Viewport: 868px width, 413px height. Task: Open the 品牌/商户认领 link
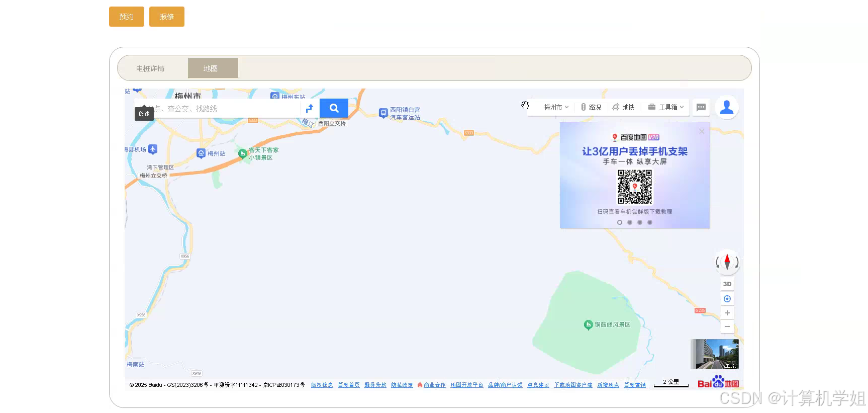(505, 385)
